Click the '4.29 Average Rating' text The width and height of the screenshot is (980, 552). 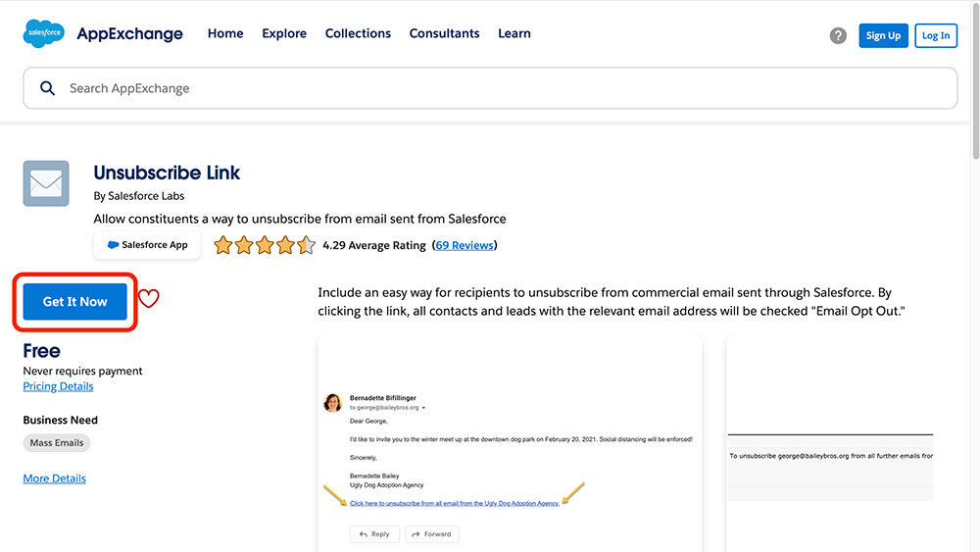(373, 245)
